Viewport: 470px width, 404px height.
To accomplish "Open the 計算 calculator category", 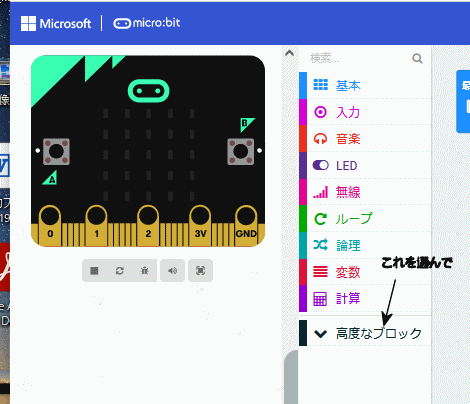I will (x=365, y=299).
